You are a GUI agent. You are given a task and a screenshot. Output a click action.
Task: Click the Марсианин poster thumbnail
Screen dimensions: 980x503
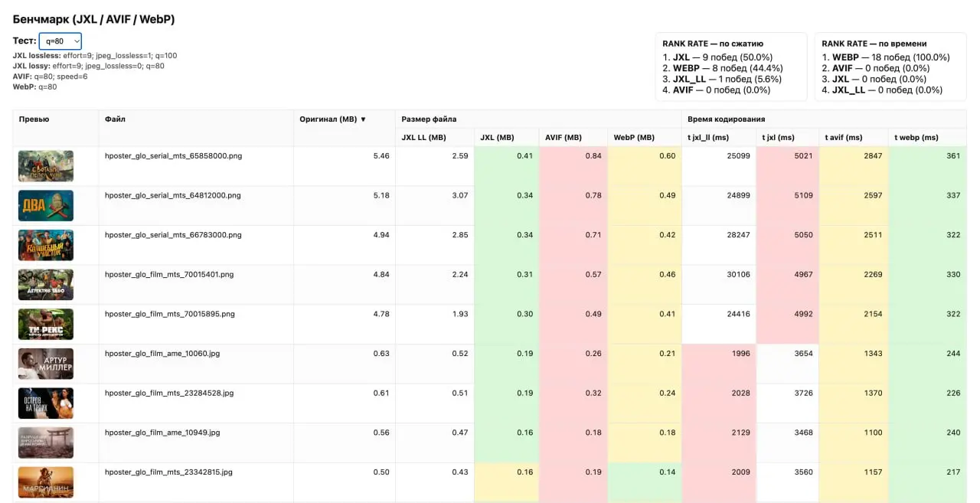click(x=46, y=483)
